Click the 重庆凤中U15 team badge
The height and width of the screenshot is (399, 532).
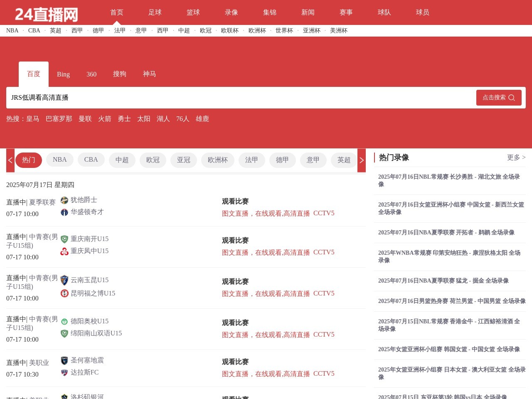[64, 251]
